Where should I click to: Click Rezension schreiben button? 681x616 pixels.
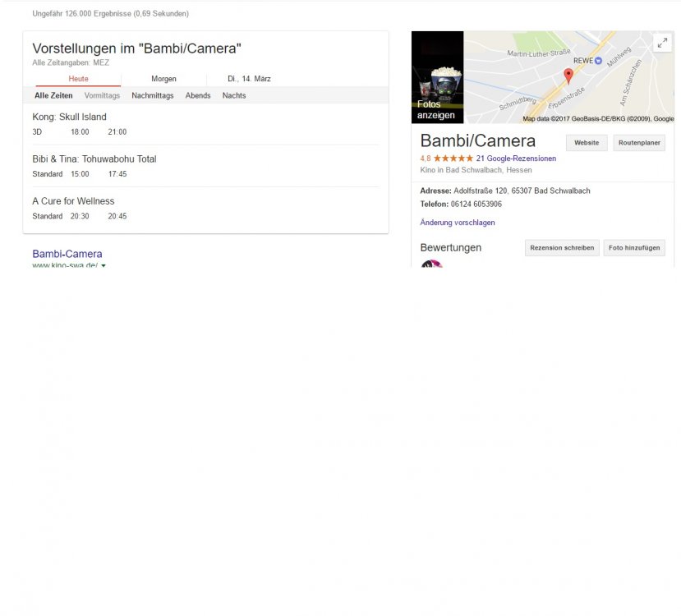[x=562, y=248]
